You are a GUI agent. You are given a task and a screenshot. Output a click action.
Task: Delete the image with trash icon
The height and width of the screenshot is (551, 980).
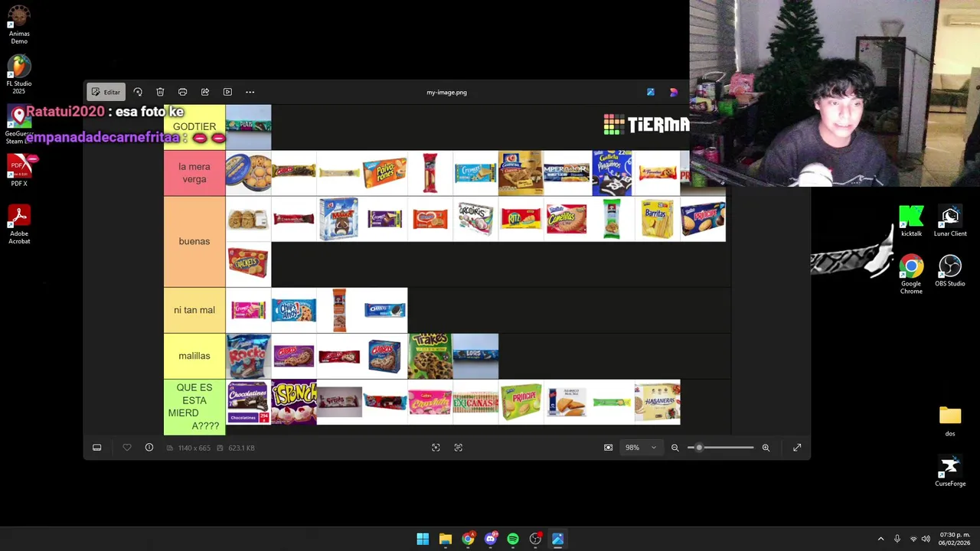pos(160,92)
